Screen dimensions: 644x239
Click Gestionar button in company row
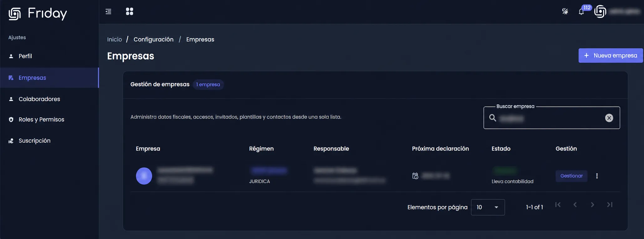(x=571, y=176)
